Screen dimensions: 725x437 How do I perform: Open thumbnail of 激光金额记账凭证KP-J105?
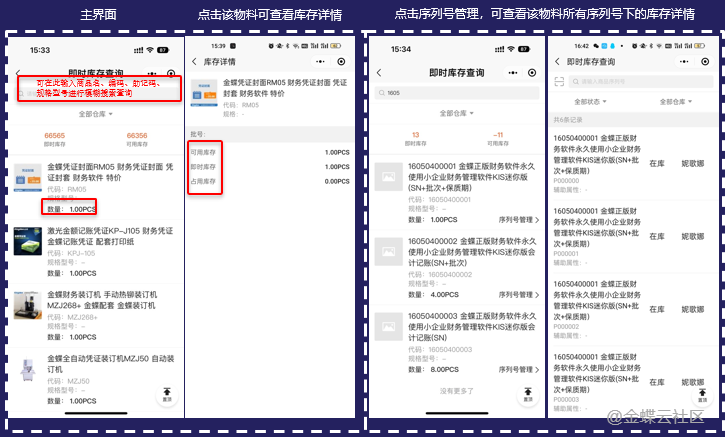[x=28, y=241]
